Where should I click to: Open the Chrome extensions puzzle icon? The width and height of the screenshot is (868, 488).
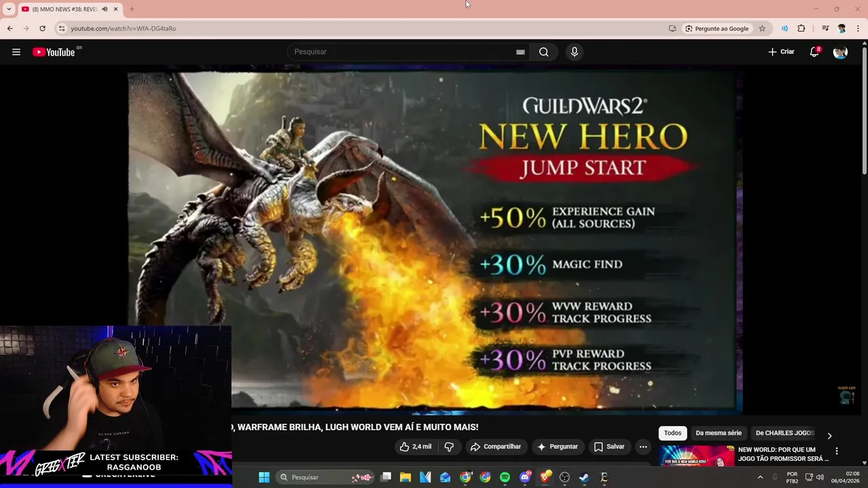point(802,28)
